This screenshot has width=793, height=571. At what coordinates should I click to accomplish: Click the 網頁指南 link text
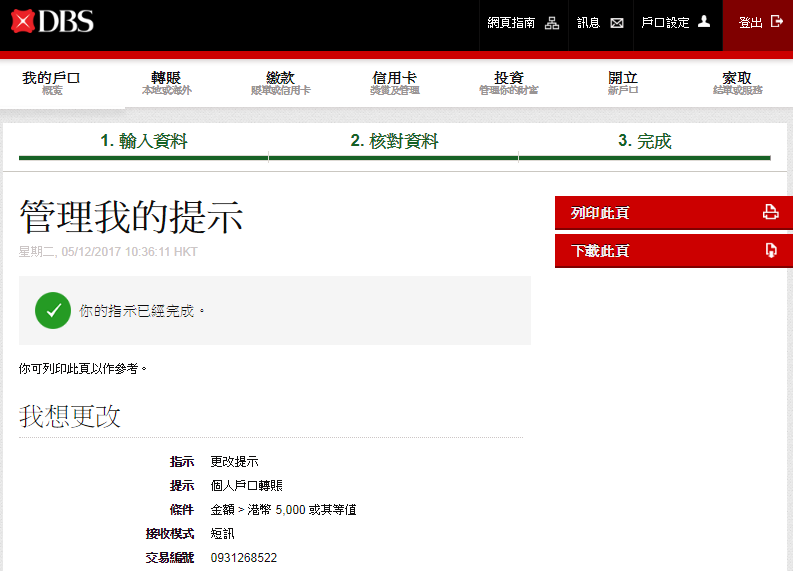point(511,23)
